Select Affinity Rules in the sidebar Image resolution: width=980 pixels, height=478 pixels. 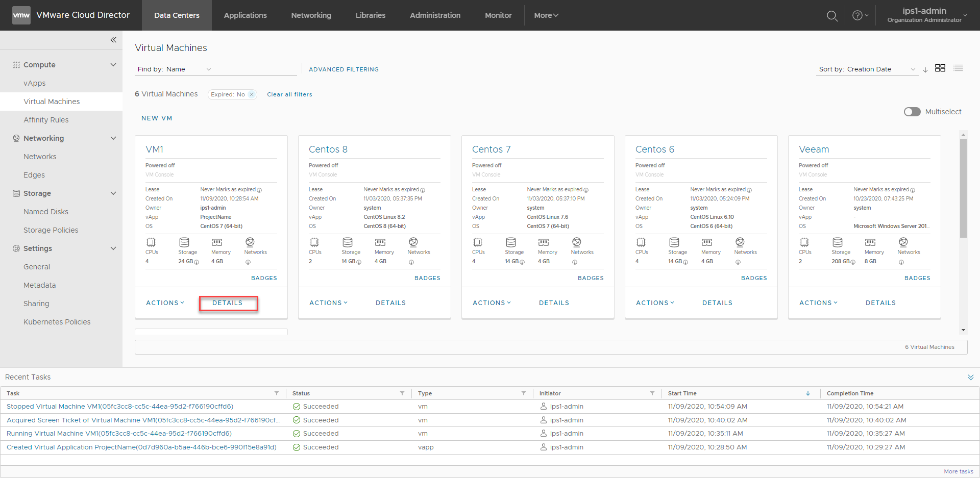46,120
